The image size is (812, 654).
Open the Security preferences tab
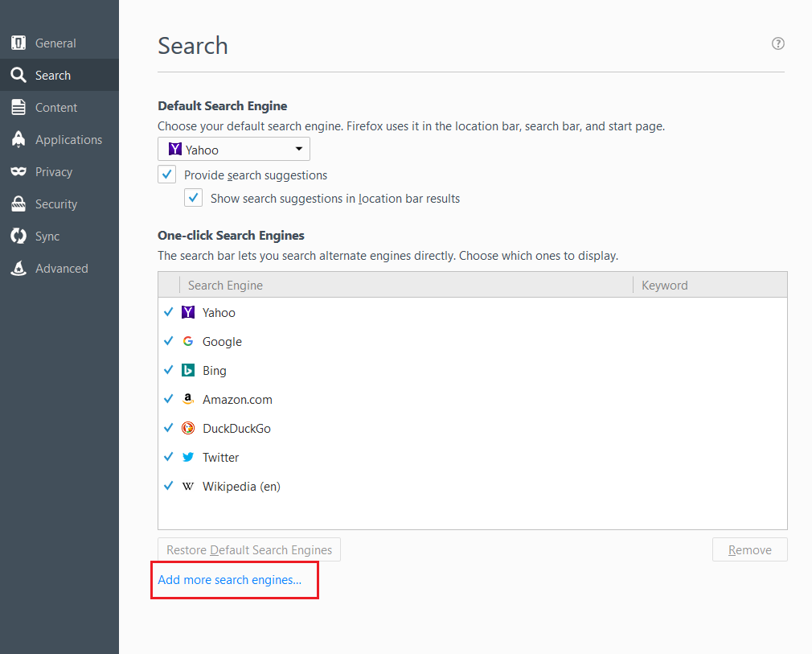coord(59,204)
